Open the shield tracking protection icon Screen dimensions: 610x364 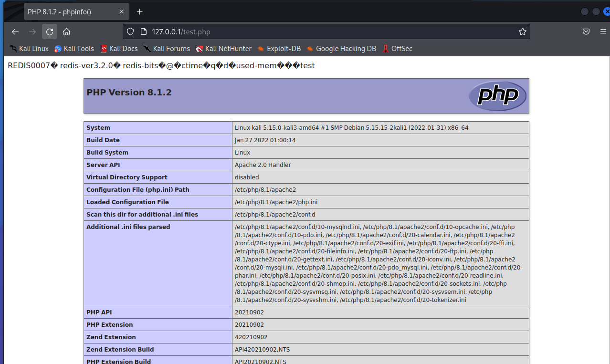[x=131, y=32]
